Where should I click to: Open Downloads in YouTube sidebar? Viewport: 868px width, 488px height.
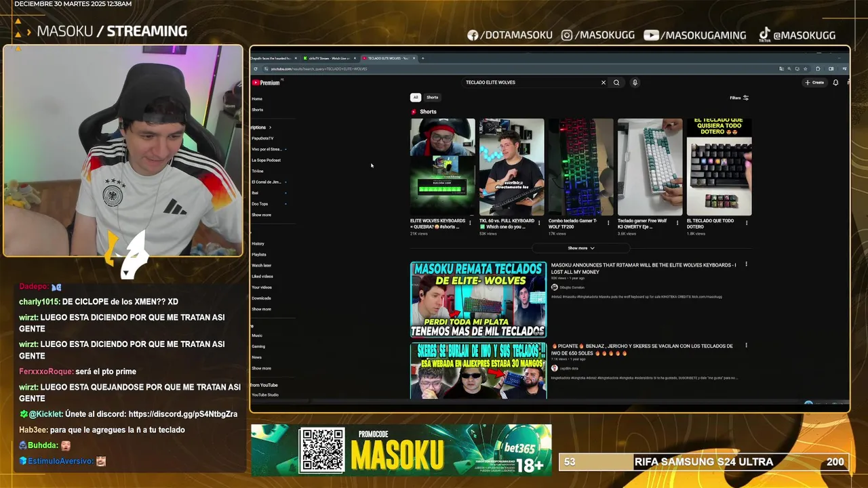tap(261, 298)
